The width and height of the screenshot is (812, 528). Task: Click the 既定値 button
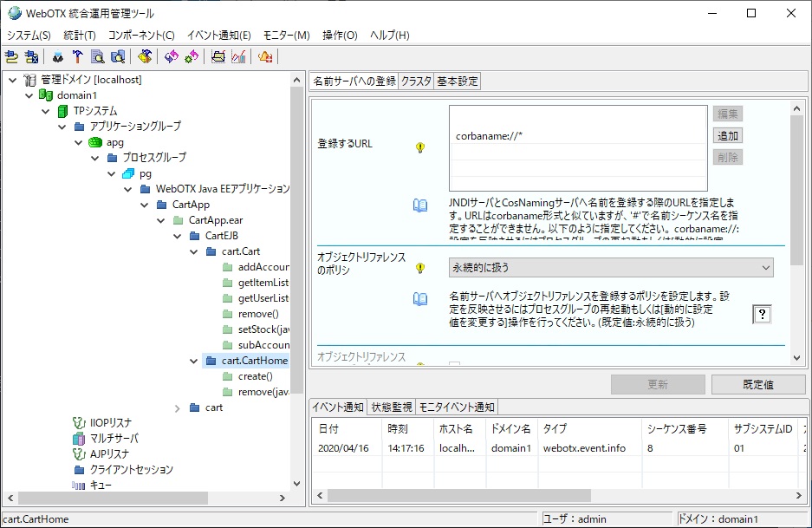tap(758, 385)
